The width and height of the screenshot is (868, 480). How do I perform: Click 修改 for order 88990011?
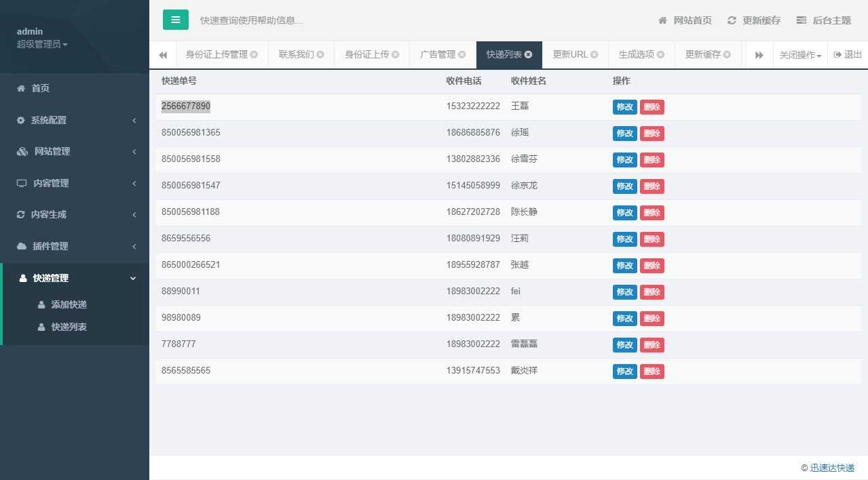(x=624, y=292)
